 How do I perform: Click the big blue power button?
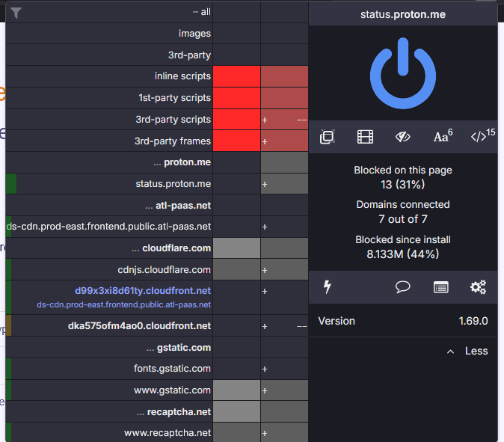point(403,73)
